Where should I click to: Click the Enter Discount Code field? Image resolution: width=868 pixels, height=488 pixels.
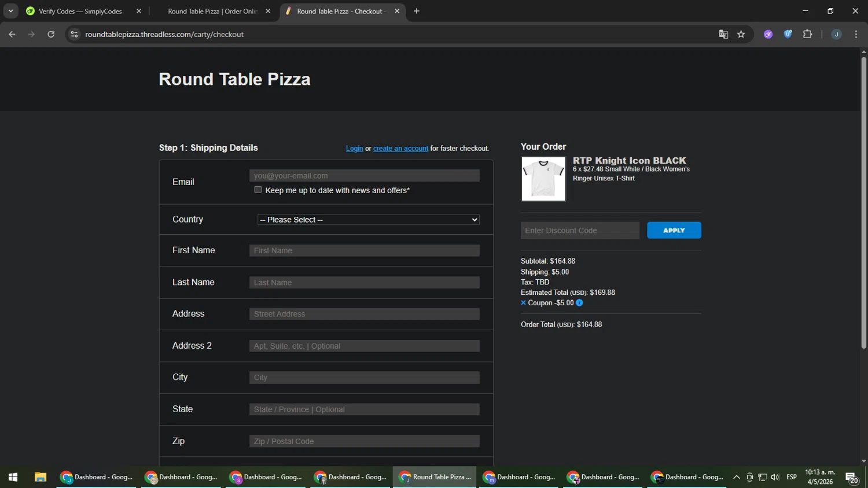[580, 230]
